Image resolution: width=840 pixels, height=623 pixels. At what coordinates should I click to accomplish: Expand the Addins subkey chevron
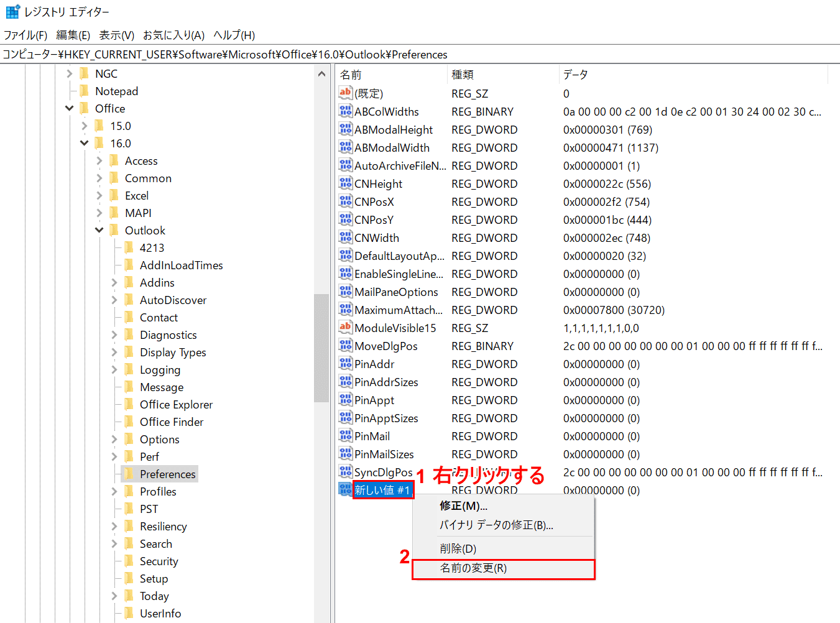coord(114,282)
